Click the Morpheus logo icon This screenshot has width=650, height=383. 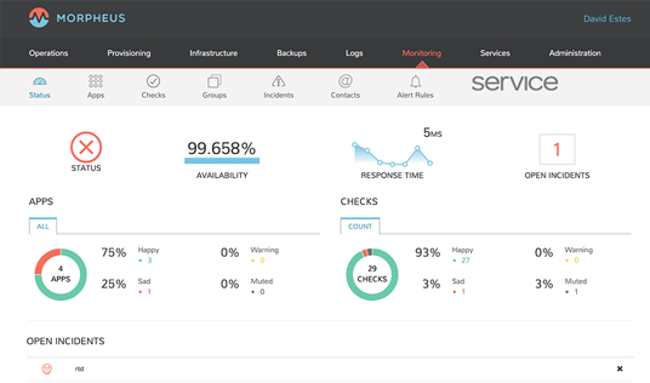point(39,18)
